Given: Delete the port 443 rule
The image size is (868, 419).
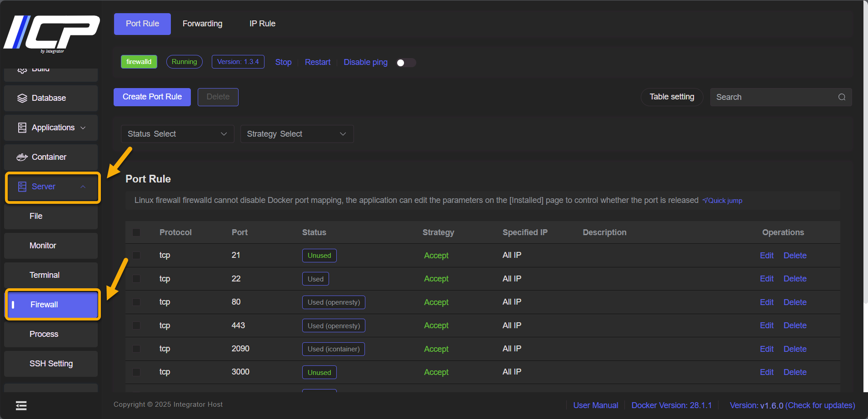Looking at the screenshot, I should (x=795, y=325).
